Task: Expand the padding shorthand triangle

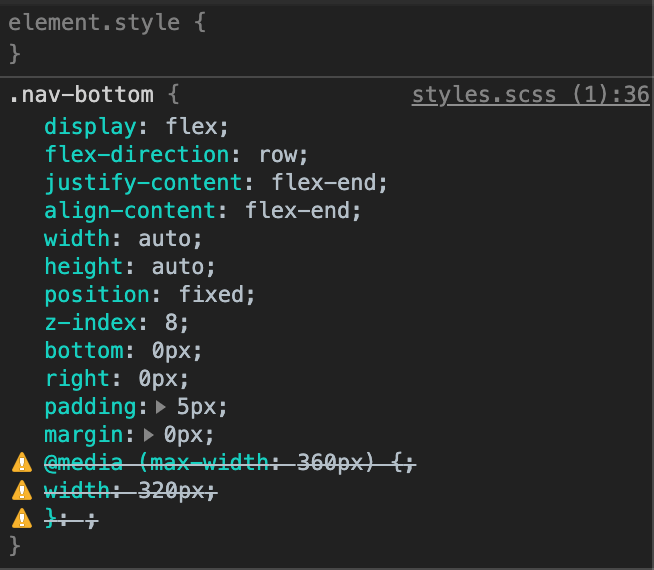Action: [x=162, y=408]
